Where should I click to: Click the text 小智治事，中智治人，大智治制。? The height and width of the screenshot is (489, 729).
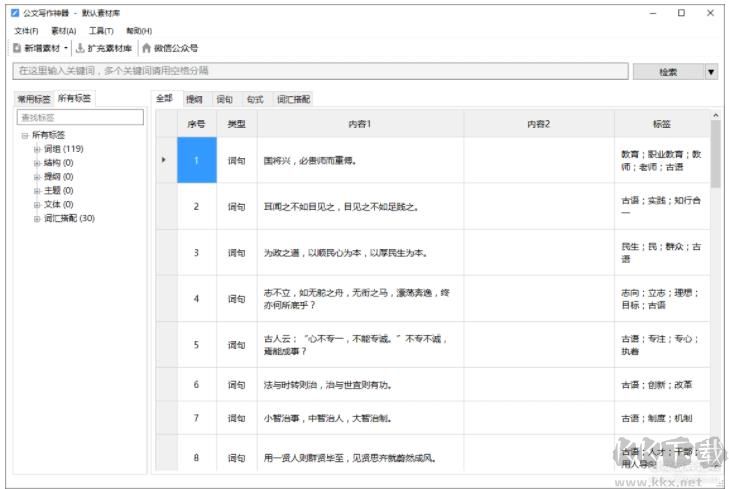[328, 418]
